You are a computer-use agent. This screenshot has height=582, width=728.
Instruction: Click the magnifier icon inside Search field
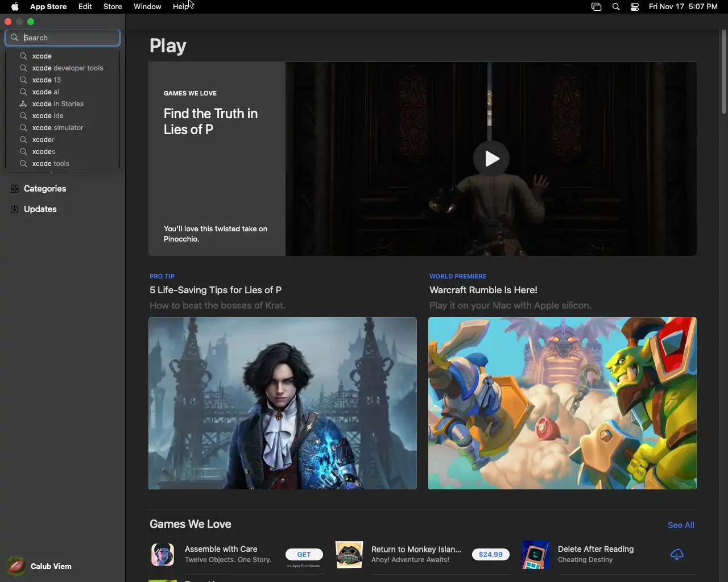[14, 38]
